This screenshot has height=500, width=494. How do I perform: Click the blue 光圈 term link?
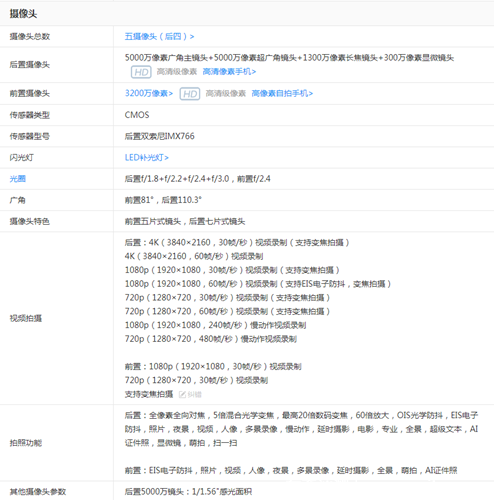point(18,179)
